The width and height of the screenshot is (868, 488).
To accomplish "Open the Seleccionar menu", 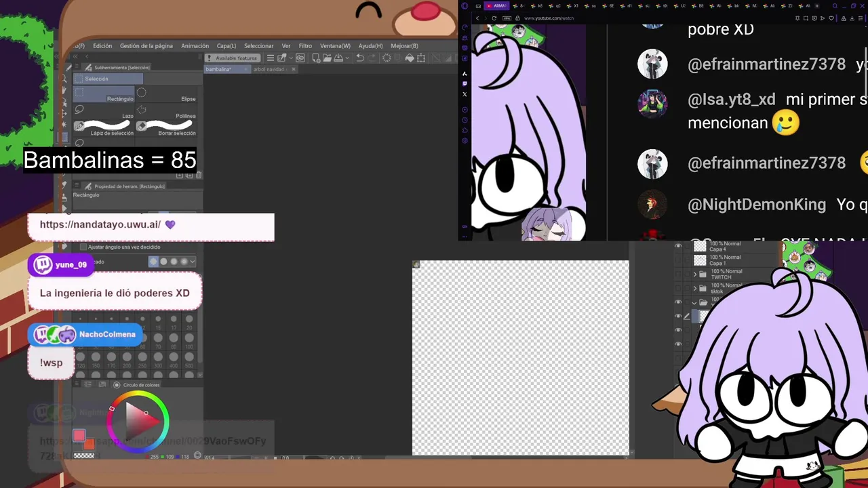I will pos(259,46).
